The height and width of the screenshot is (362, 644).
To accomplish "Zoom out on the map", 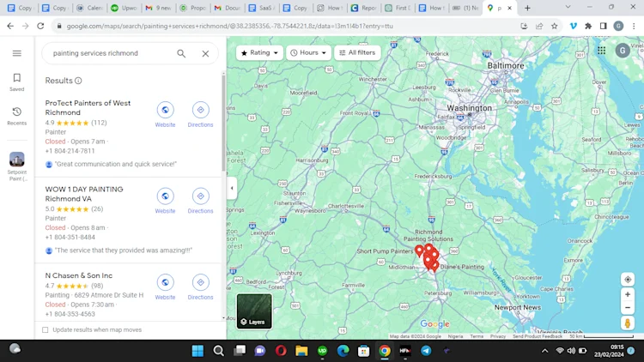I will click(x=628, y=307).
